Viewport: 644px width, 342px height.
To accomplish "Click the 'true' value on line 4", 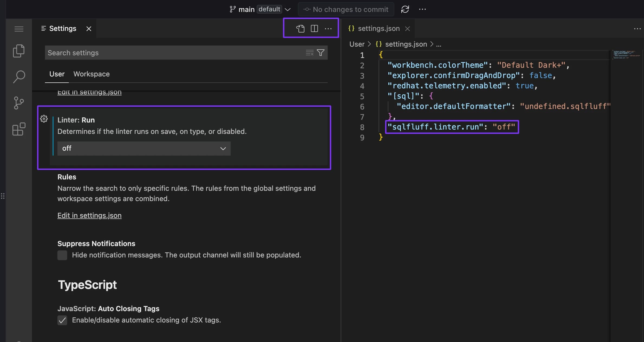I will pos(525,86).
